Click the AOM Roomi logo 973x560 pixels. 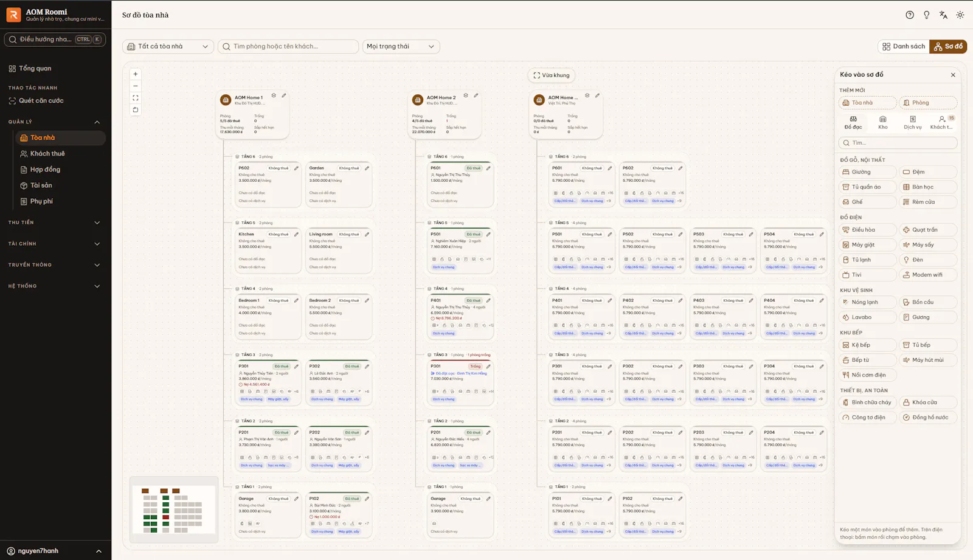[x=13, y=15]
